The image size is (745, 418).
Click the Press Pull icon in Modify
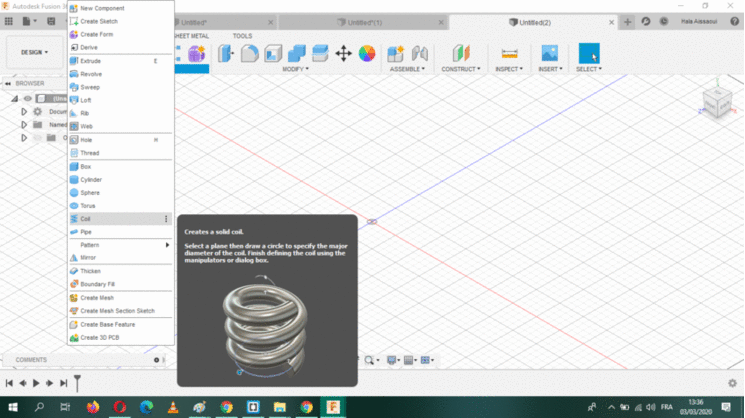(226, 54)
